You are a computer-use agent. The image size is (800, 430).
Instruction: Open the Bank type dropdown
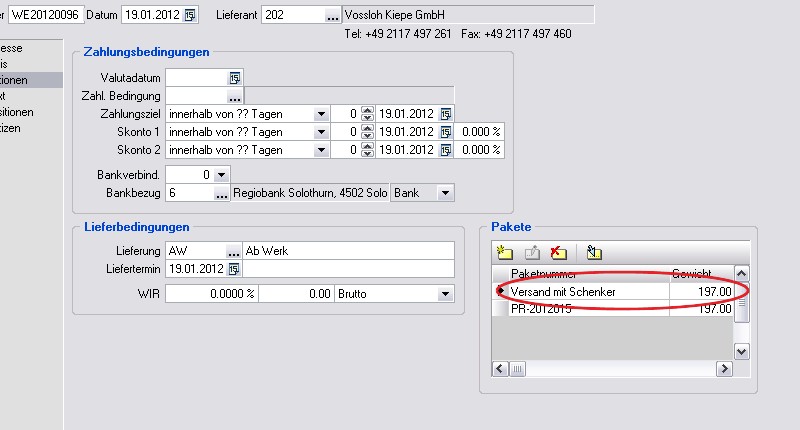[x=445, y=192]
